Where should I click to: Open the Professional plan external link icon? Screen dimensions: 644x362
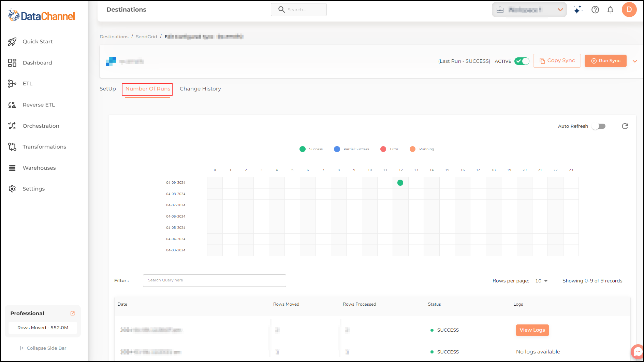72,314
